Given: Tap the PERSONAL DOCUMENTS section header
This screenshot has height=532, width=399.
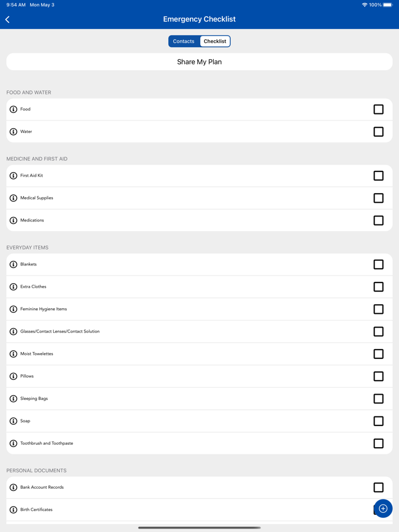Looking at the screenshot, I should click(36, 470).
